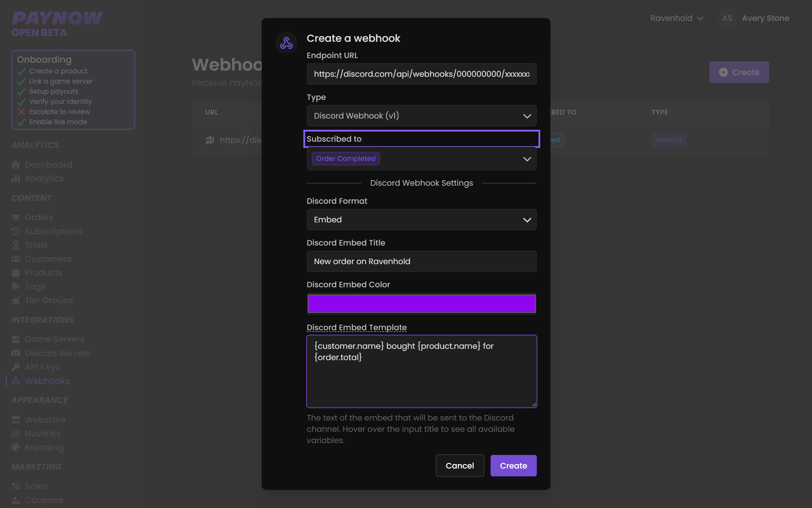Click the PayNow Open Beta logo

[57, 23]
